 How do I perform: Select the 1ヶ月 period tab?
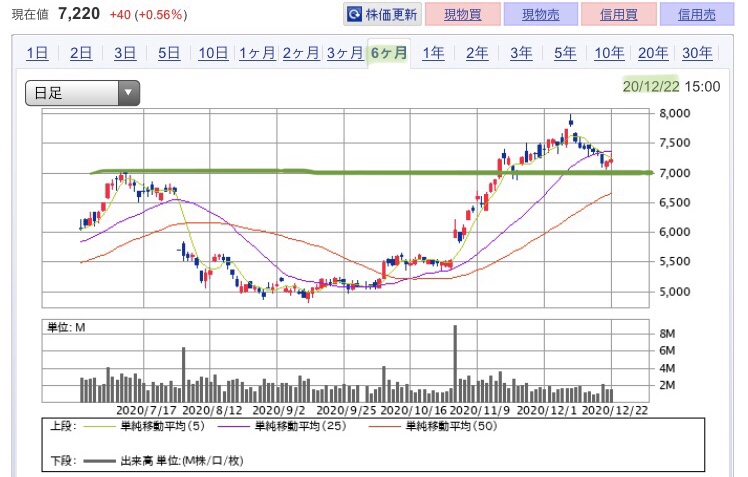tap(257, 53)
